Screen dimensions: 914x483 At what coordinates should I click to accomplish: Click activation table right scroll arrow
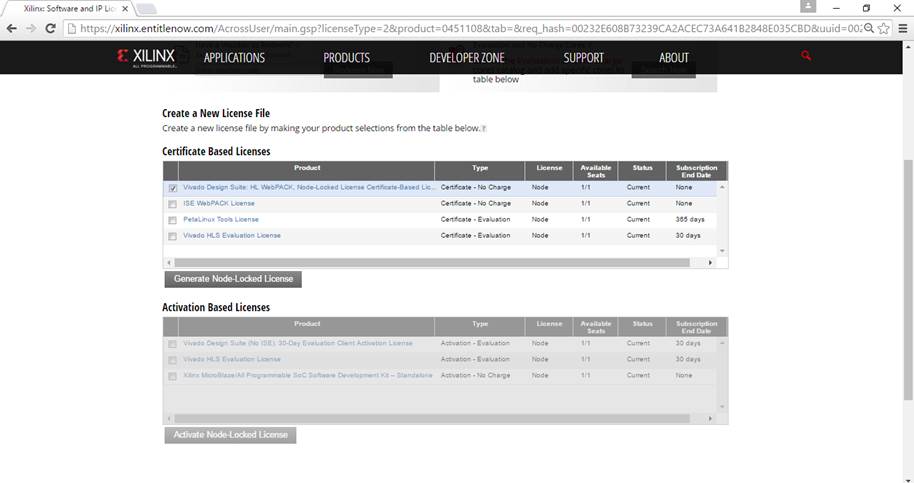[x=710, y=419]
